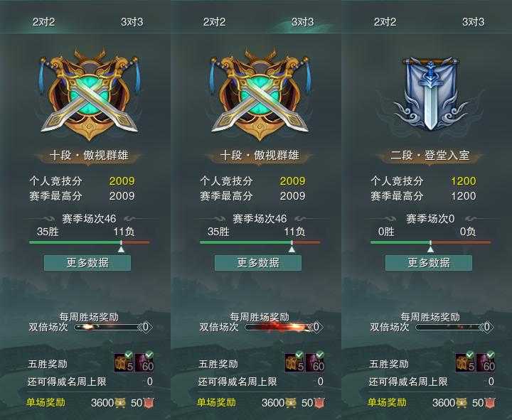Click the blue sword banner rank badge
The height and width of the screenshot is (420, 512).
pyautogui.click(x=430, y=94)
